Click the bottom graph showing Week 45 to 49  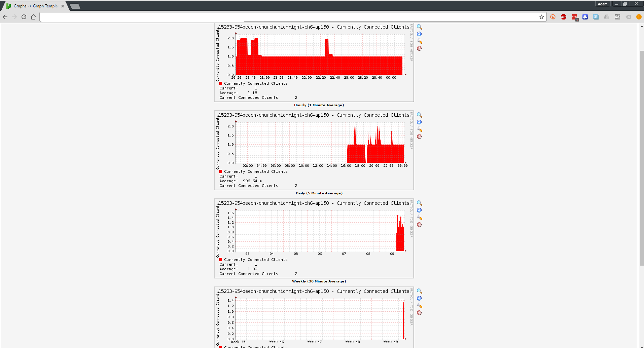click(314, 317)
